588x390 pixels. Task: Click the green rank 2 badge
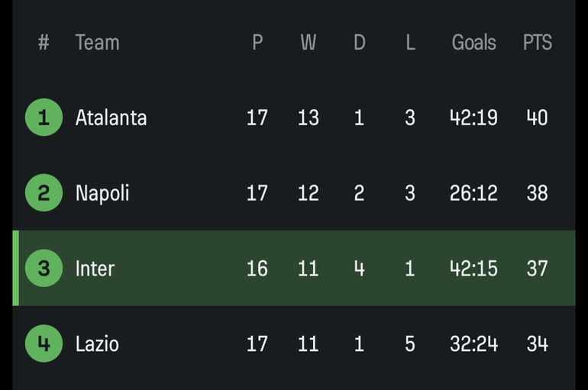[x=44, y=193]
